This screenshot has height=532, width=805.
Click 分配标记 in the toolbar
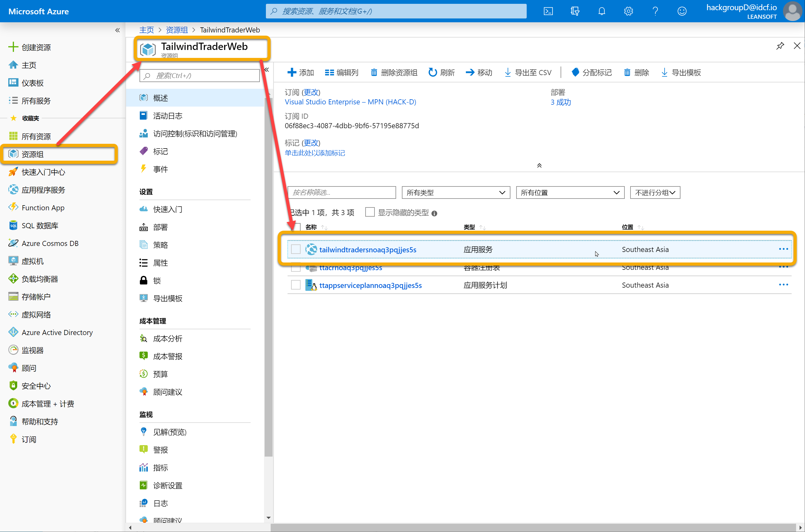pos(591,72)
